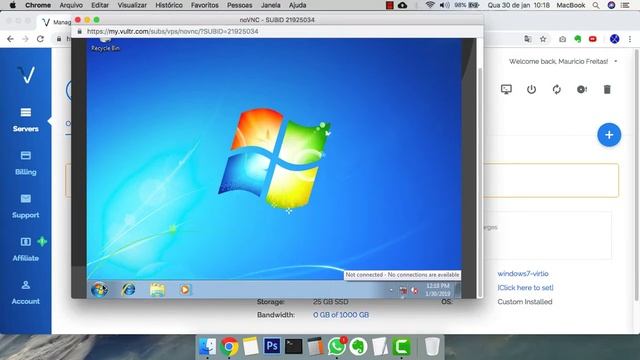Open the Editar menu
Viewport: 640px width, 360px height.
point(100,5)
